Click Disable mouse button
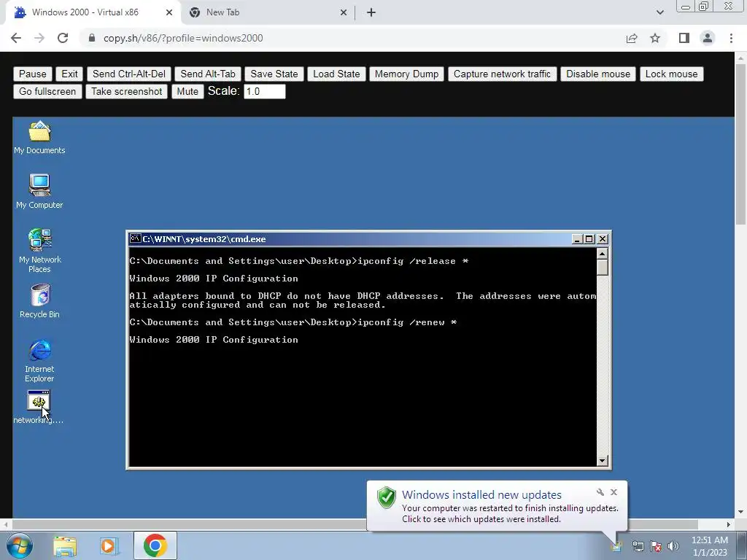747x560 pixels. pyautogui.click(x=598, y=74)
